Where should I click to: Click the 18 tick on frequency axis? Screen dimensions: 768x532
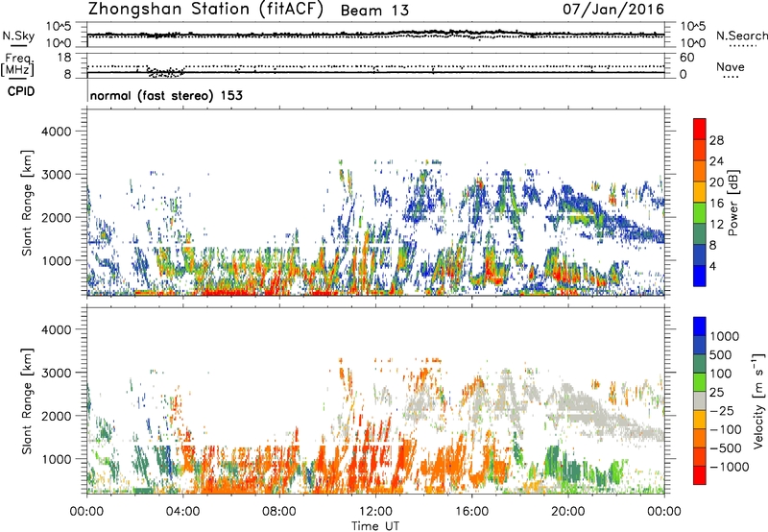coord(63,58)
